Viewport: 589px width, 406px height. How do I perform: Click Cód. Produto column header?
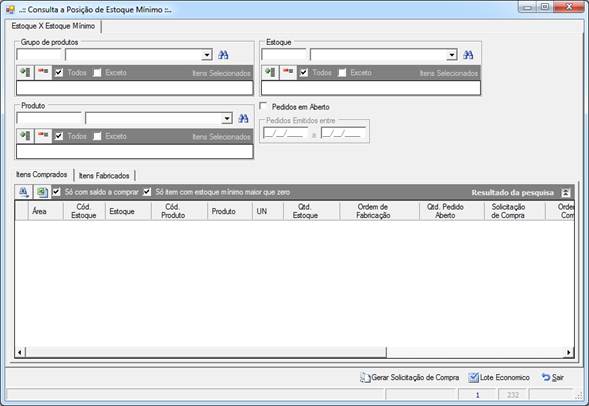point(179,211)
